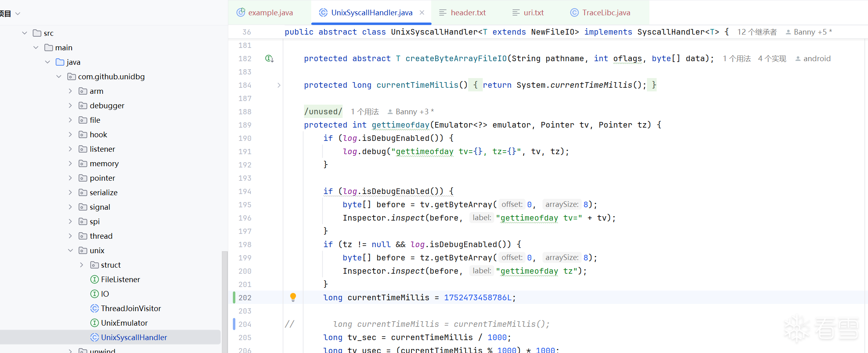Click the "1 个用法" hint above gettimeofday
Viewport: 868px width, 353px height.
click(x=365, y=112)
